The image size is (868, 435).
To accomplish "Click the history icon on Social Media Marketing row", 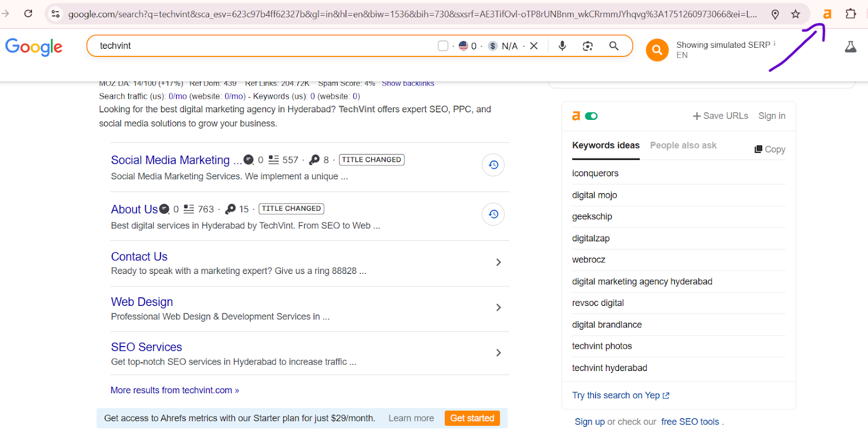I will 493,165.
